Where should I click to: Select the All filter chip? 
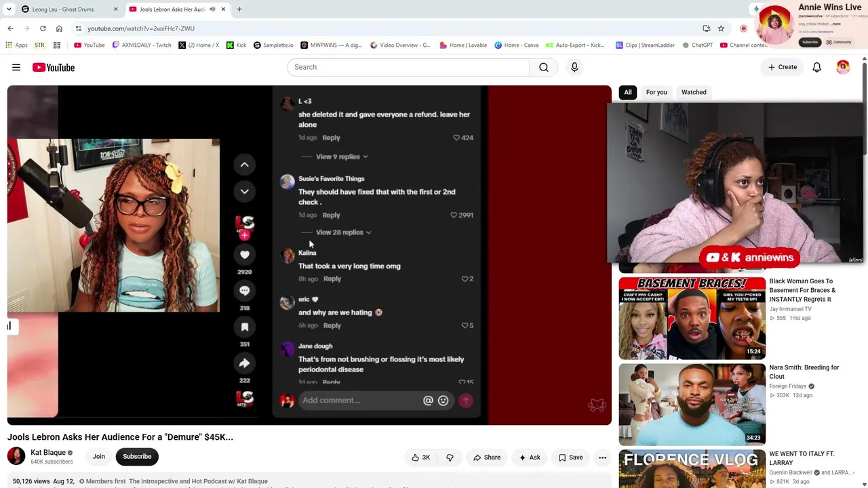pyautogui.click(x=628, y=92)
